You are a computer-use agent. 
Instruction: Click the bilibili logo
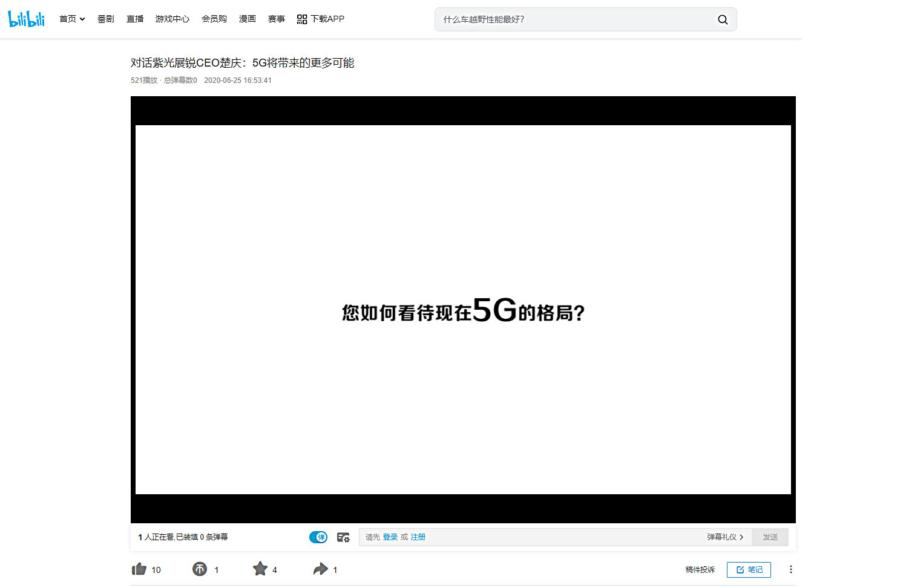tap(27, 19)
